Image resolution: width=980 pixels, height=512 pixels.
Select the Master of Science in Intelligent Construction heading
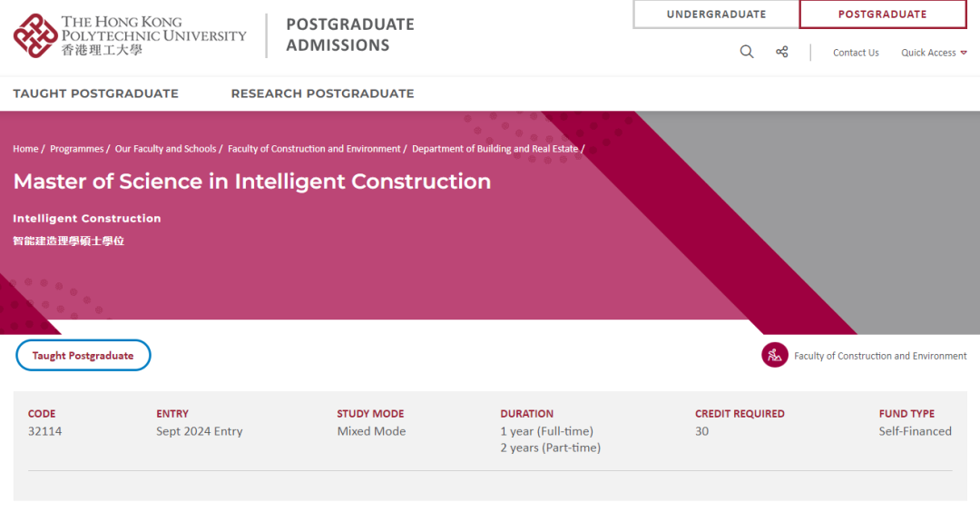[252, 182]
